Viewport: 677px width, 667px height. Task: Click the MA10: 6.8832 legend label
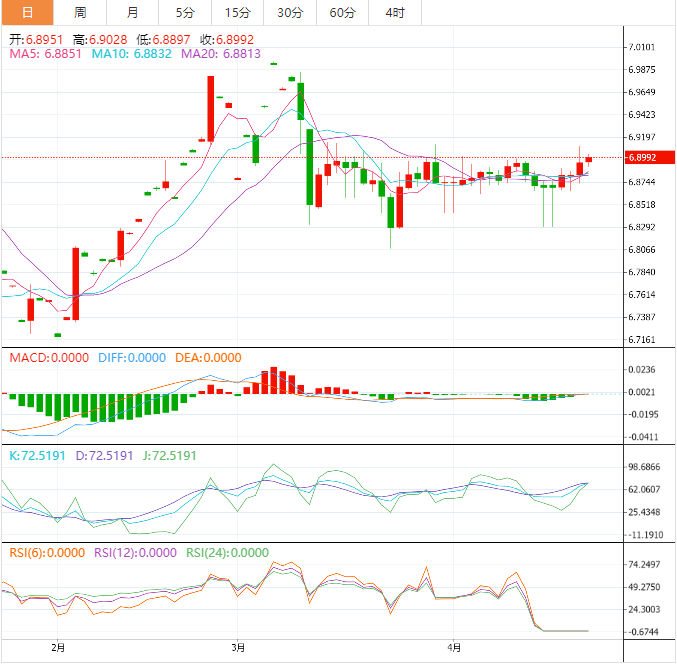tap(132, 54)
